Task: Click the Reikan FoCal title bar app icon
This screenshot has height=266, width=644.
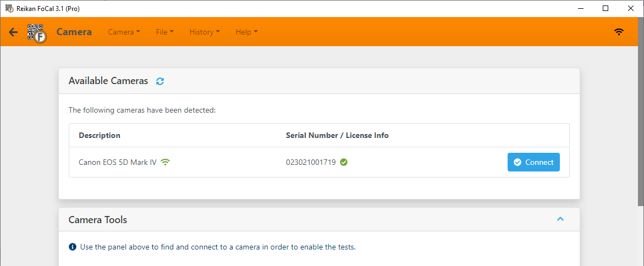Action: click(x=9, y=8)
